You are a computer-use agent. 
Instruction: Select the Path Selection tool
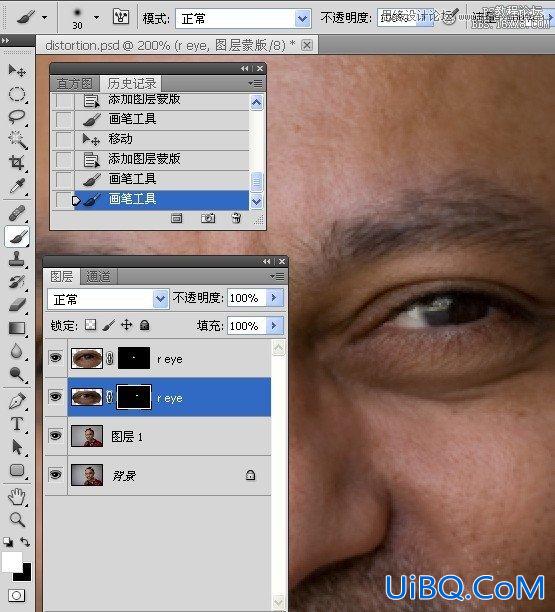point(17,447)
